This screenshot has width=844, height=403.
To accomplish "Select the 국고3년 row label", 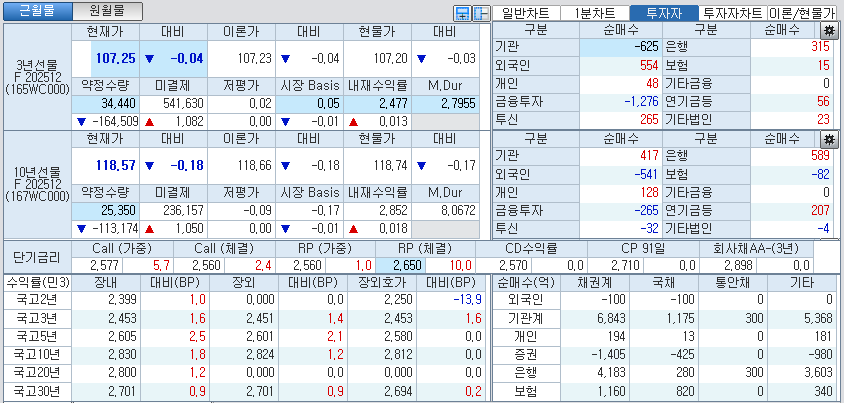I will click(37, 318).
